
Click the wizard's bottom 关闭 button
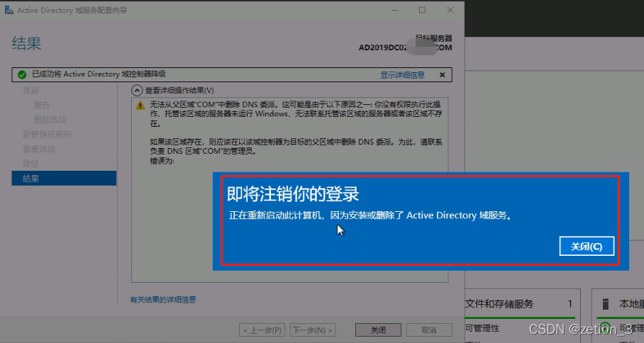[378, 330]
